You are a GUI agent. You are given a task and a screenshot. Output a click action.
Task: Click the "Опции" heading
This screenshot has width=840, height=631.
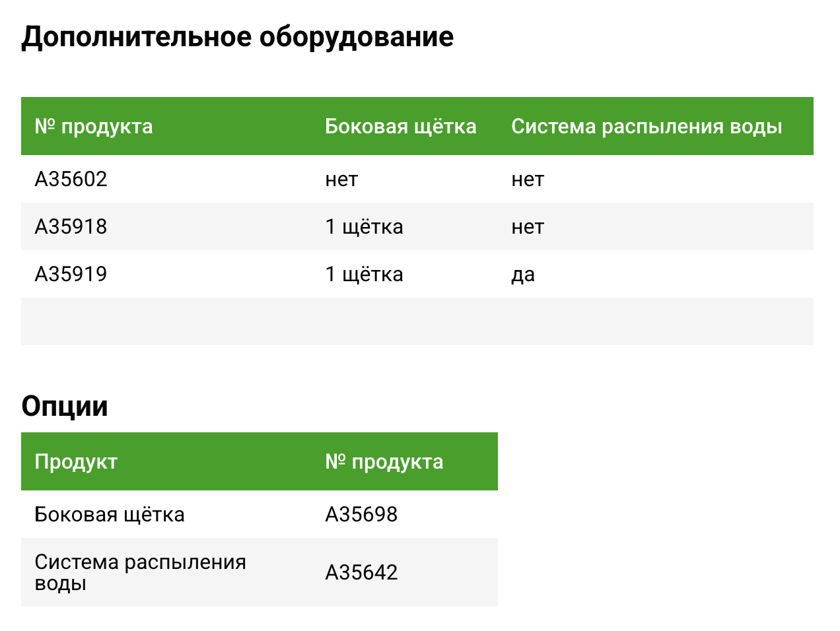click(x=65, y=406)
